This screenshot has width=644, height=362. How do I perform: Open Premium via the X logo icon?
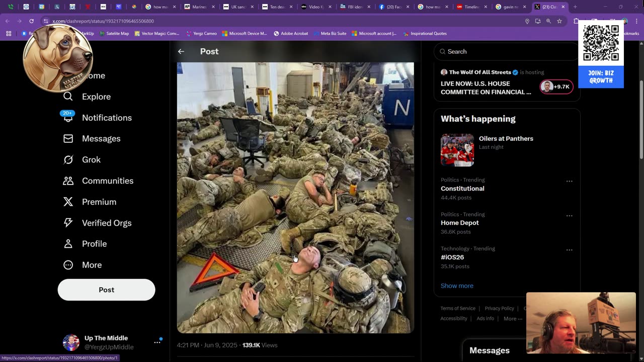(x=68, y=202)
